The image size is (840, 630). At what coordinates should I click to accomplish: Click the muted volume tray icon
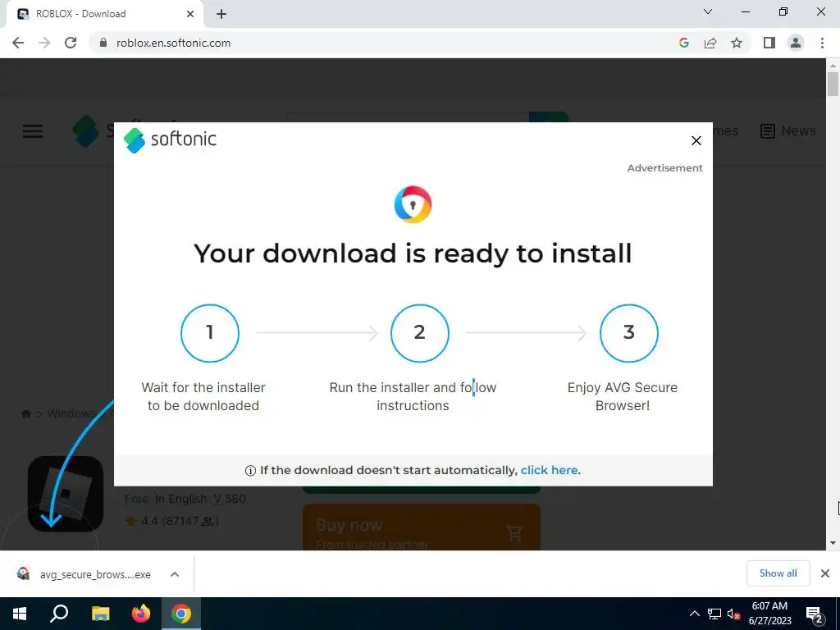[x=733, y=614]
